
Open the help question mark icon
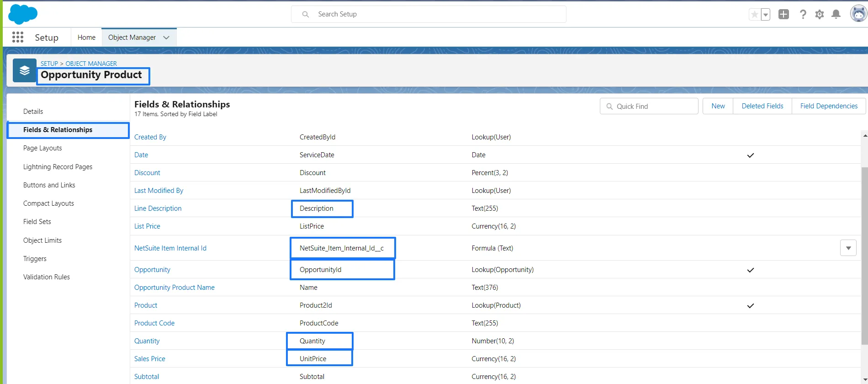(803, 14)
